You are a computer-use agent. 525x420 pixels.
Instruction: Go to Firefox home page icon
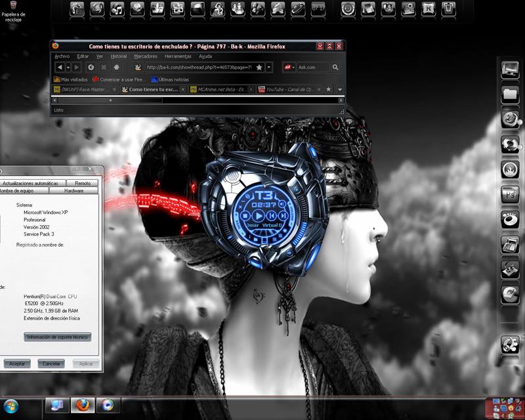(x=117, y=68)
